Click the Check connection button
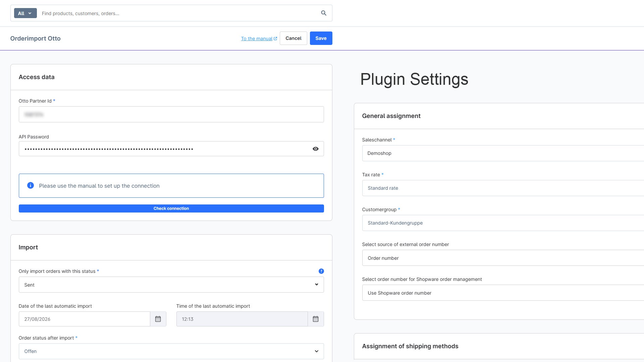Screen dimensions: 644x362 coord(171,208)
